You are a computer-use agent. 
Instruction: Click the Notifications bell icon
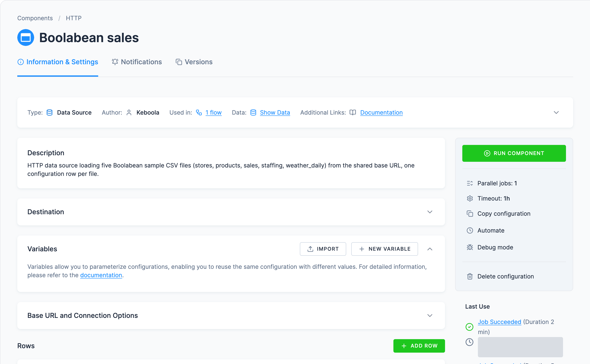[115, 62]
